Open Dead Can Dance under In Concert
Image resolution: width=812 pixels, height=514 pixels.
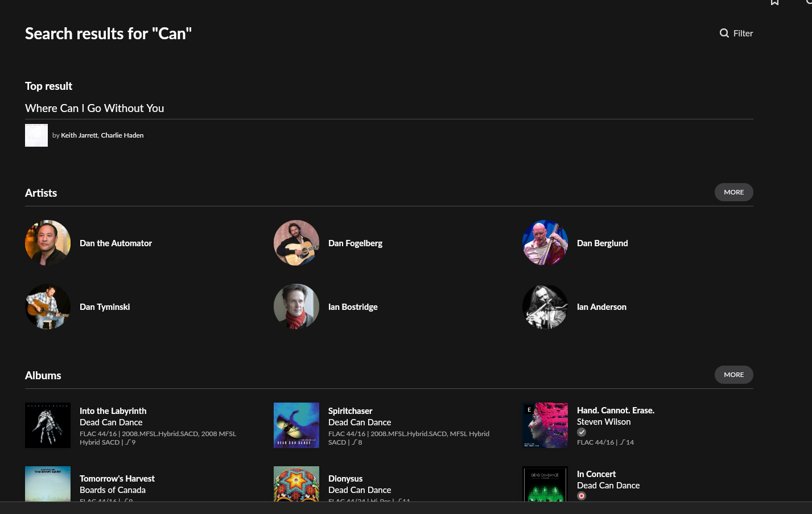(608, 486)
